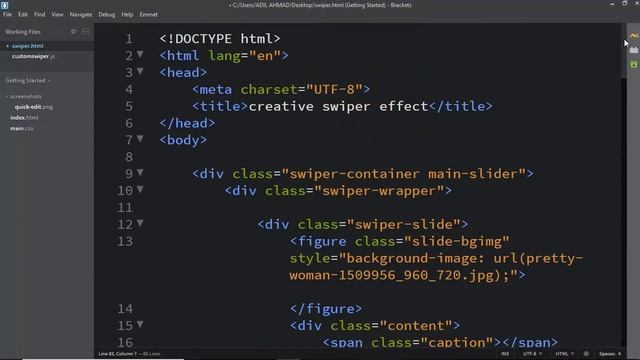Minimize the Brackets window
640x360 pixels.
click(x=612, y=4)
